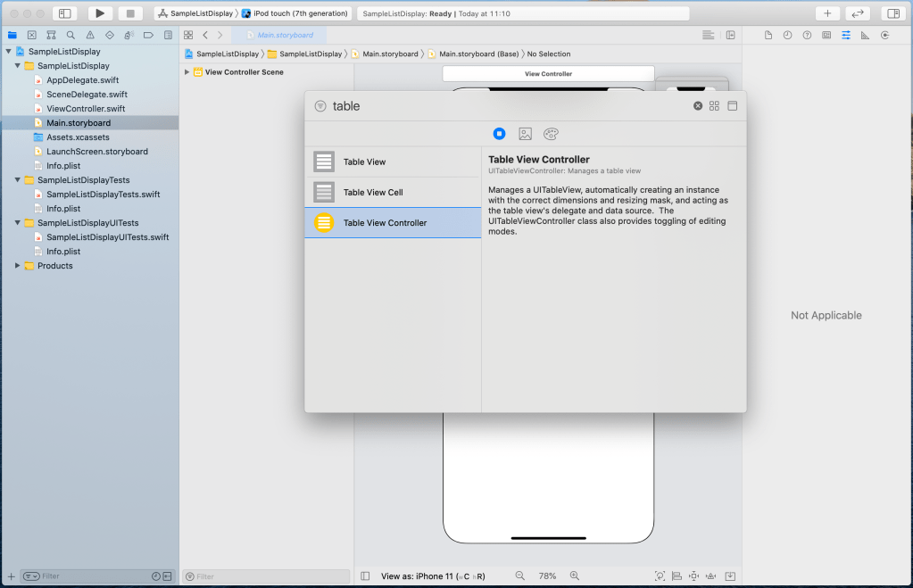Click the library search field containing "table"
The height and width of the screenshot is (588, 913).
pos(509,106)
